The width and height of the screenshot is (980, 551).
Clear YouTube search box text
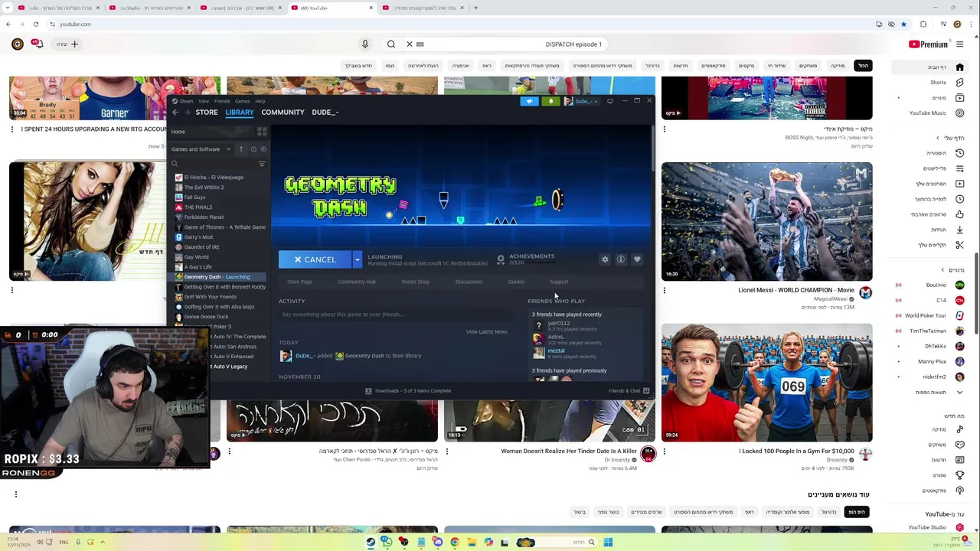[x=410, y=44]
